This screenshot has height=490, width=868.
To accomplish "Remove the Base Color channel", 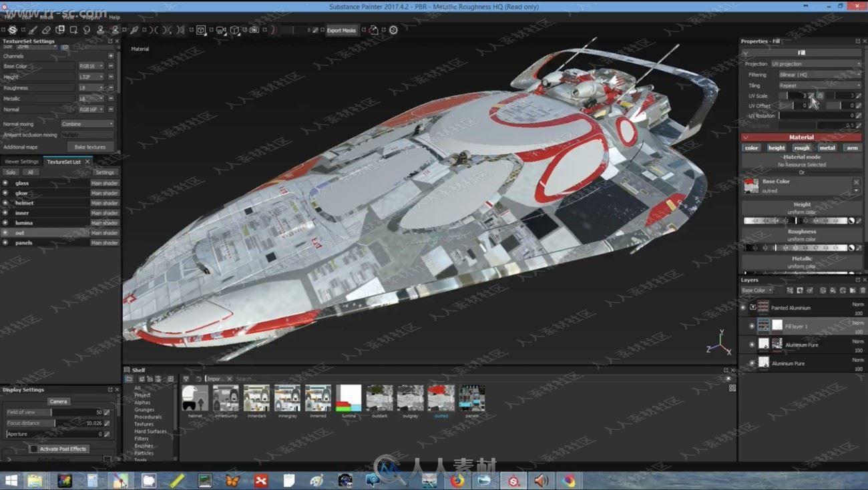I will pos(111,66).
